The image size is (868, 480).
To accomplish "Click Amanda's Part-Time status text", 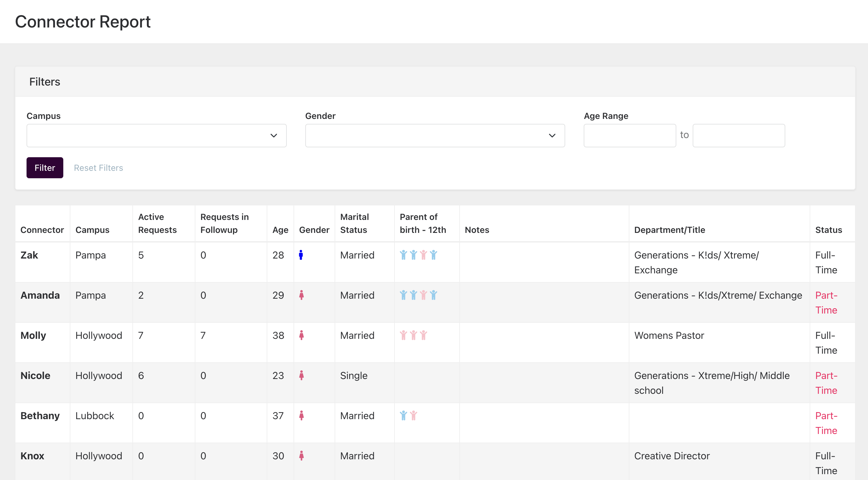I will point(826,303).
